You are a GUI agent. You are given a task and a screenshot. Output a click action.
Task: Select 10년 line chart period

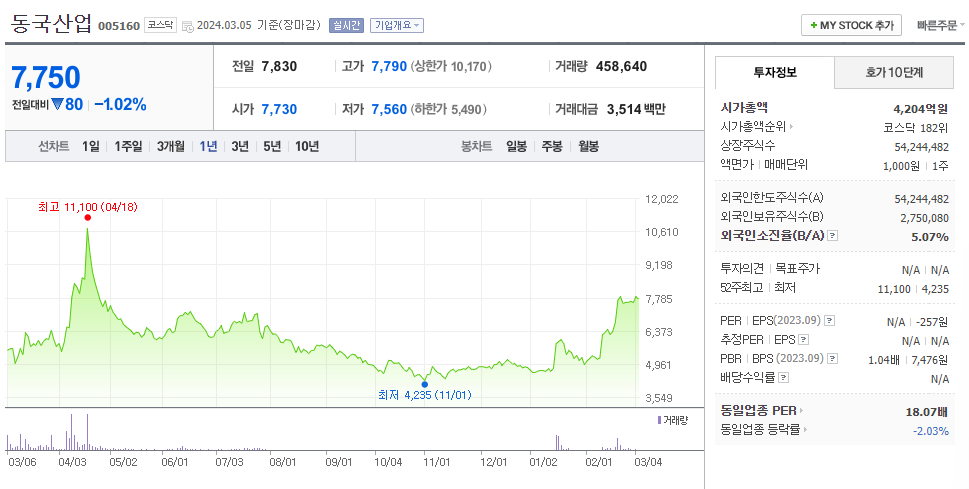(x=307, y=147)
